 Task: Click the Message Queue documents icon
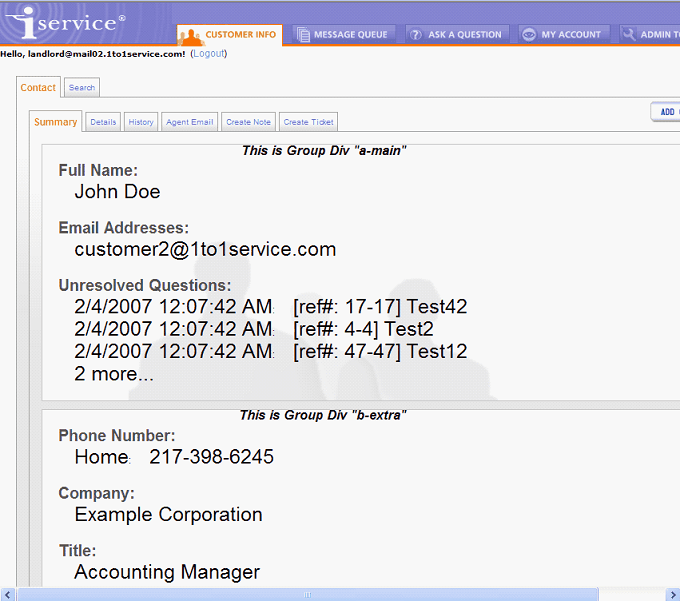pyautogui.click(x=304, y=35)
